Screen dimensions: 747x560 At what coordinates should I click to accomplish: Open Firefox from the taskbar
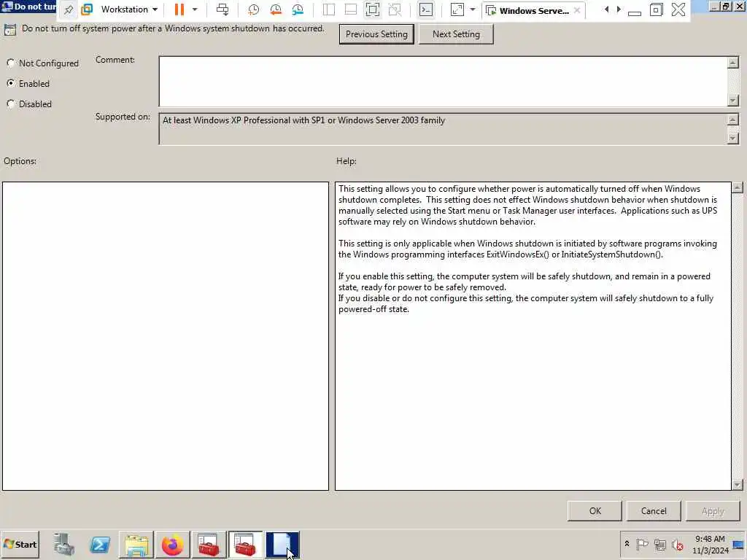[x=172, y=545]
